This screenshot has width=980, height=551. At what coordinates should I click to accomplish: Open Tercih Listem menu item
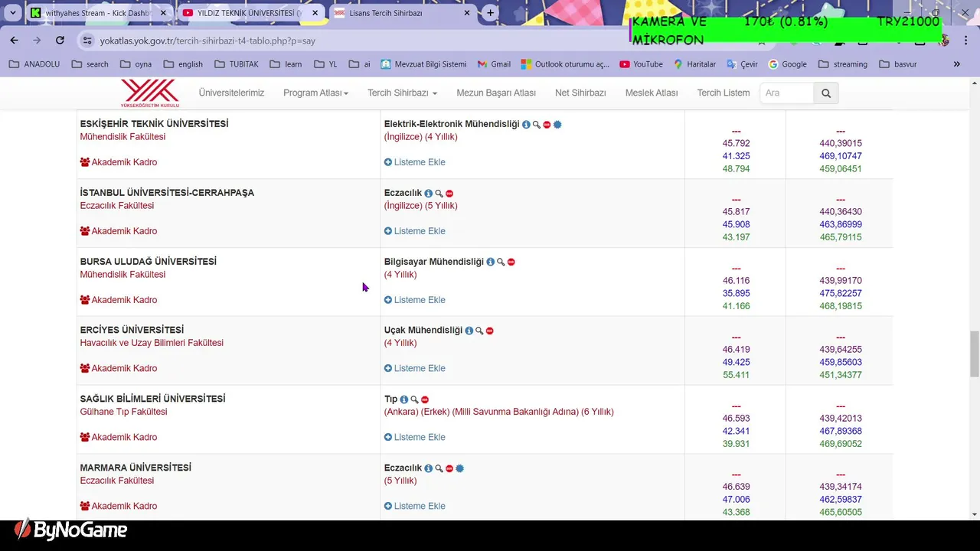click(724, 93)
